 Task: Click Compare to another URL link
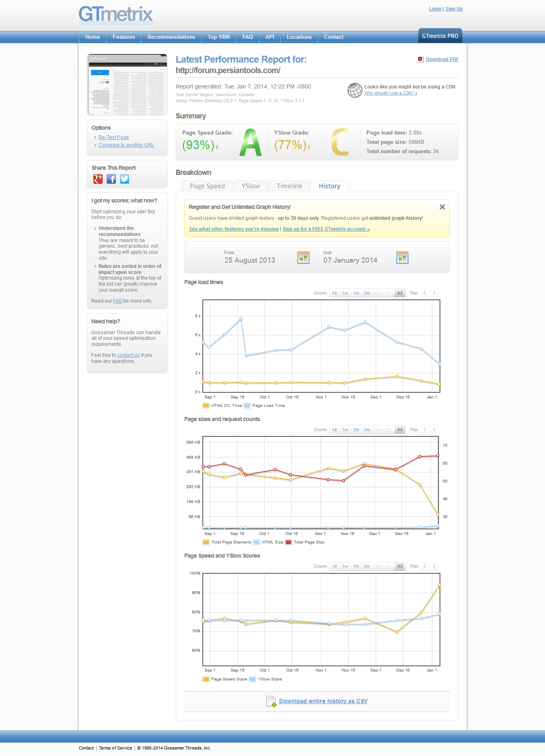pos(126,145)
